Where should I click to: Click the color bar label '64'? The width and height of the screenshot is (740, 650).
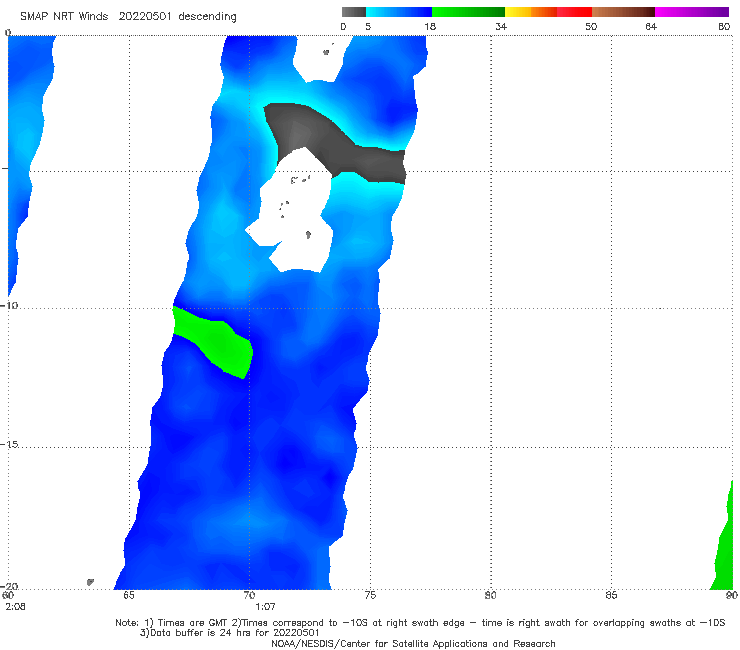651,26
